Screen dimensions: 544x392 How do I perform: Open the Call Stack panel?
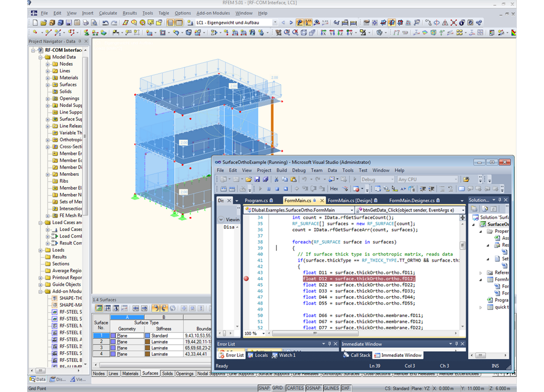click(356, 355)
